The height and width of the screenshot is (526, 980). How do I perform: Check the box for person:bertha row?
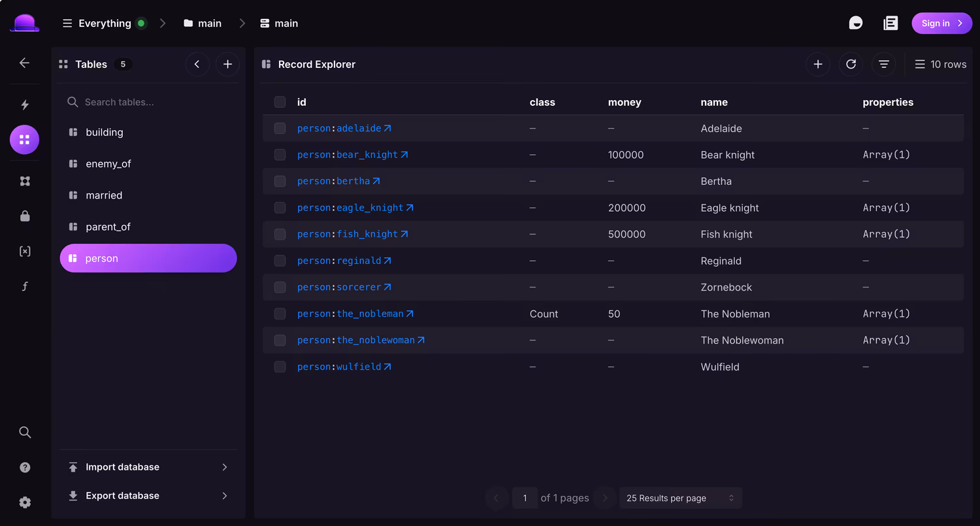[280, 182]
